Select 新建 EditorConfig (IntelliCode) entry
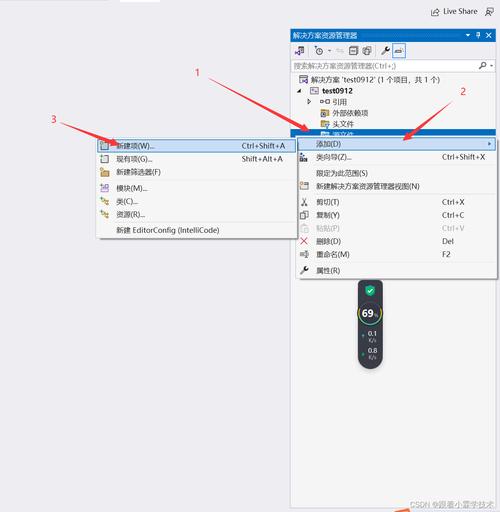The image size is (500, 512). [x=196, y=230]
